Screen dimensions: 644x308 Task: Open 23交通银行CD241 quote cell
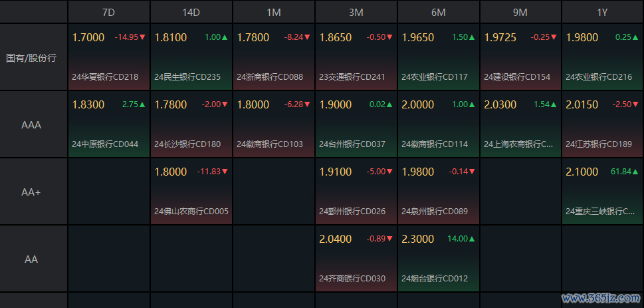356,57
